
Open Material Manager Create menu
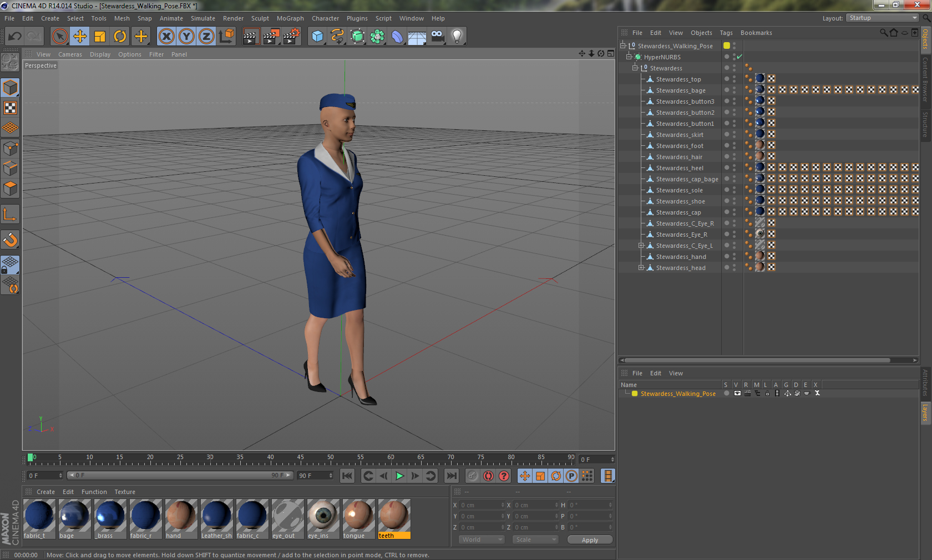[x=45, y=492]
